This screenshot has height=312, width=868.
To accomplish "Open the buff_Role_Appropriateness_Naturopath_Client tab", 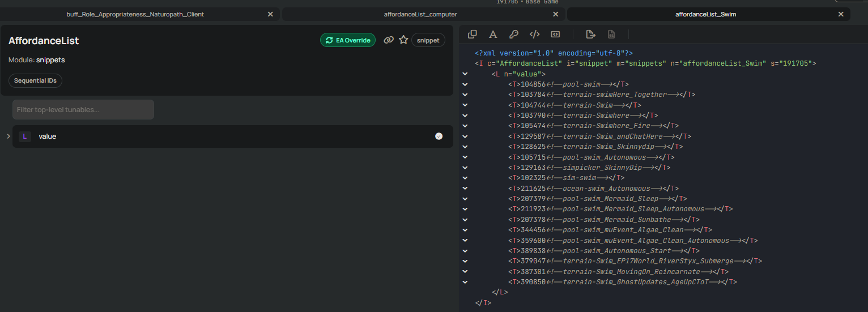I will 135,14.
